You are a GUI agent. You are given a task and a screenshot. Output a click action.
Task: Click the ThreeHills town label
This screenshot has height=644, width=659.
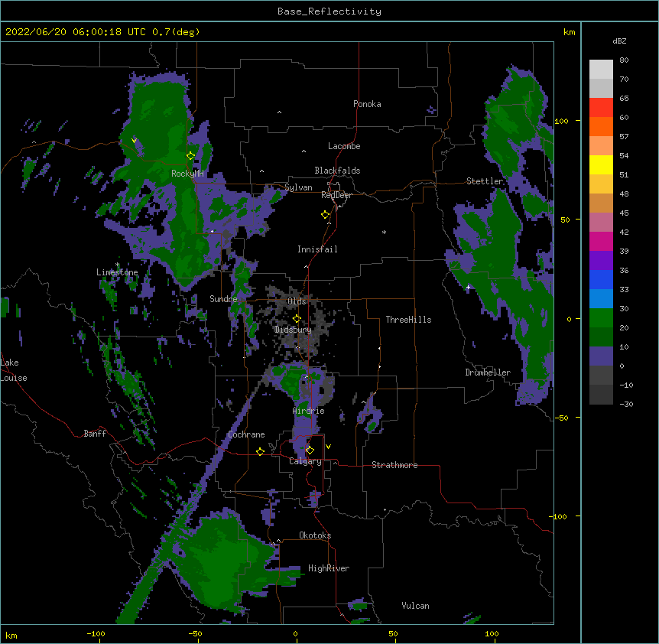coord(408,320)
